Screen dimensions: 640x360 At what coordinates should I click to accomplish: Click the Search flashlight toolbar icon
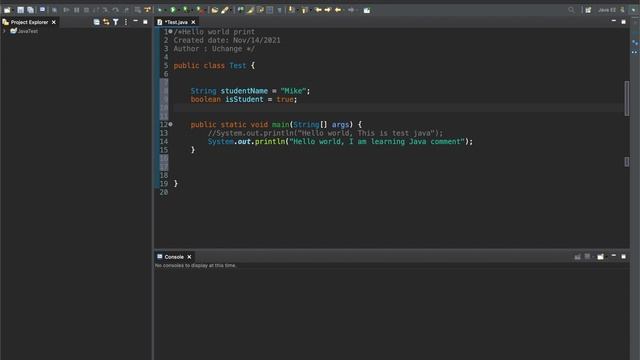pos(225,10)
